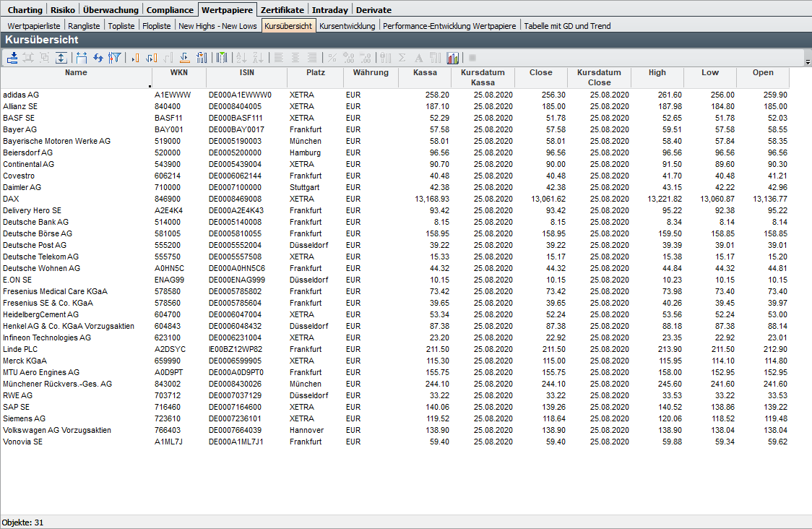Click the High column header
The image size is (812, 529).
(x=657, y=72)
